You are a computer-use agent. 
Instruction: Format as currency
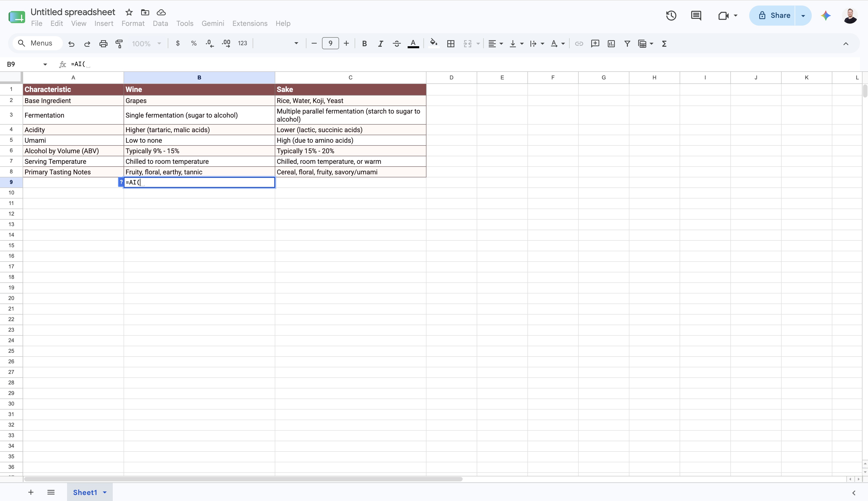tap(178, 43)
